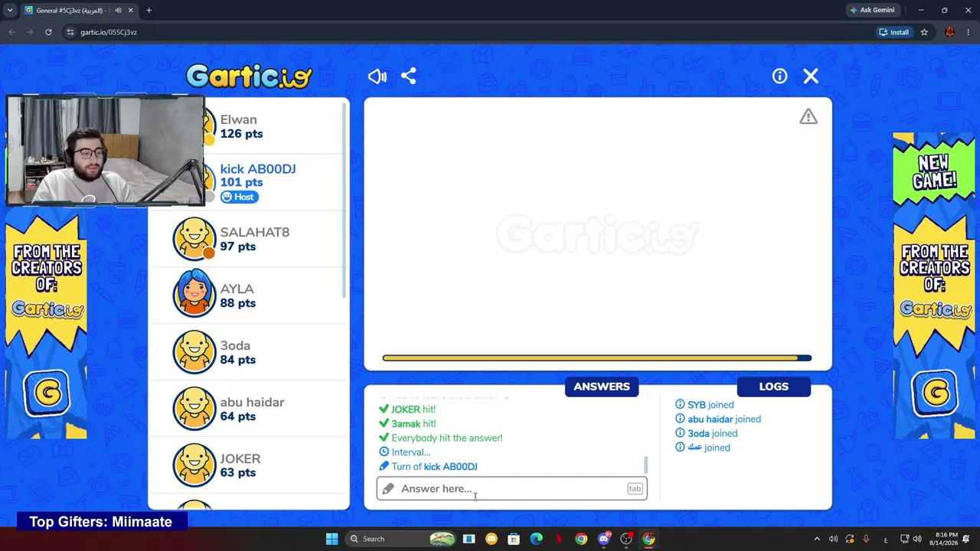This screenshot has width=980, height=551.
Task: Click the browser reload button
Action: (48, 32)
